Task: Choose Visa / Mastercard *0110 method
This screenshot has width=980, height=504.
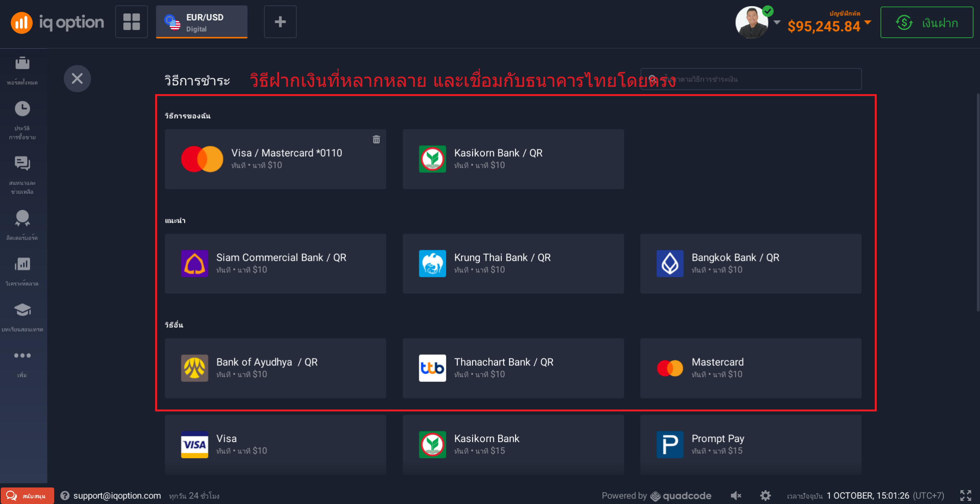Action: tap(275, 159)
